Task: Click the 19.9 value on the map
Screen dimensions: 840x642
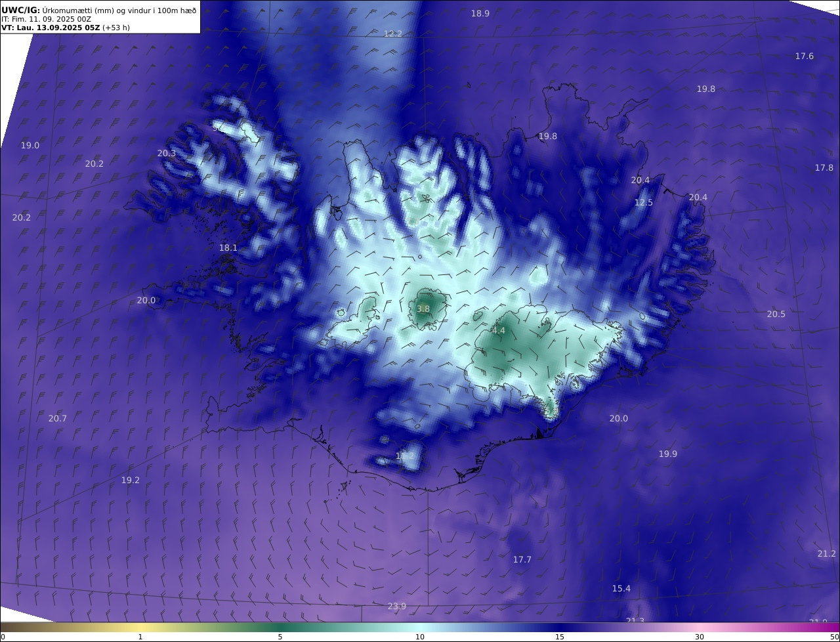Action: (x=668, y=454)
